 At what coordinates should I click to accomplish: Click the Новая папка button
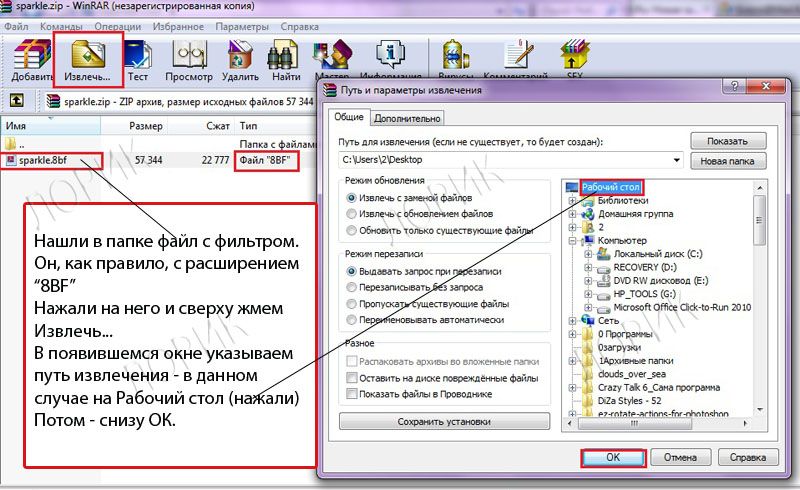[x=728, y=161]
